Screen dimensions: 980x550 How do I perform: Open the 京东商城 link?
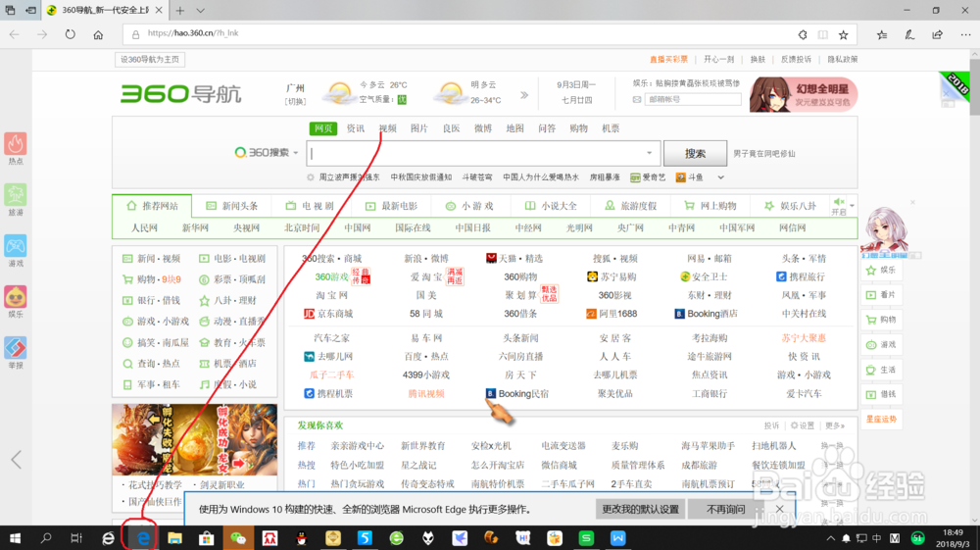tap(328, 314)
